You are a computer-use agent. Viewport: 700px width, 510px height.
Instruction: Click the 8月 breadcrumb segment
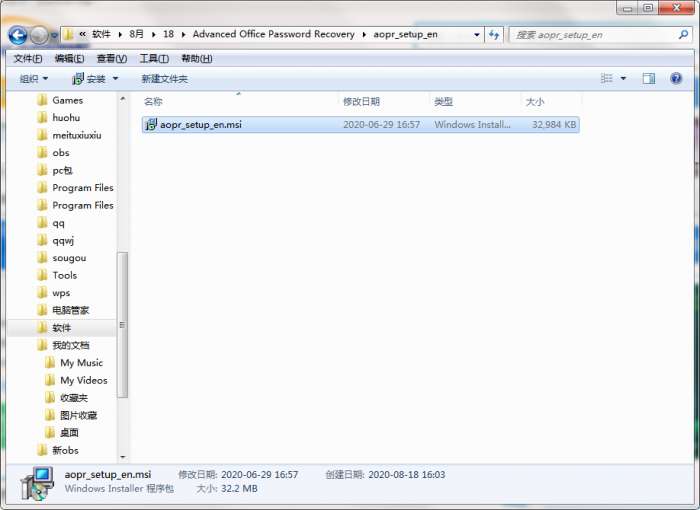[x=136, y=34]
